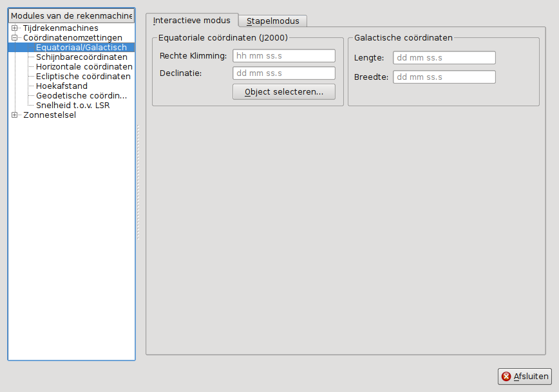Viewport: 559px width, 392px height.
Task: Expand the Zonnestelsel tree node
Action: [14, 115]
